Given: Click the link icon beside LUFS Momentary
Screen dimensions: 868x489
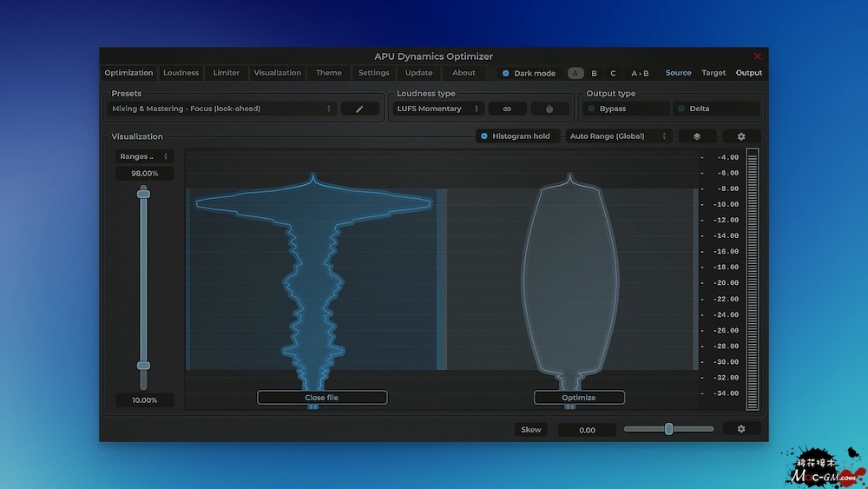Looking at the screenshot, I should point(508,109).
